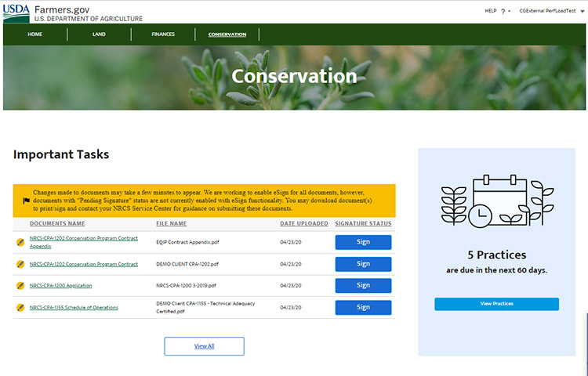Screen dimensions: 588x376
Task: Click the file name NRCS-CPA-1200 3-2019.pdf
Action: click(186, 286)
